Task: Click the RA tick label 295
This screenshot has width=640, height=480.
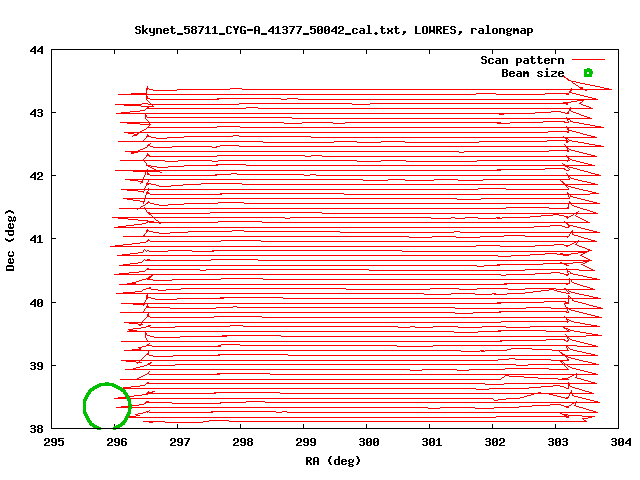Action: click(54, 442)
